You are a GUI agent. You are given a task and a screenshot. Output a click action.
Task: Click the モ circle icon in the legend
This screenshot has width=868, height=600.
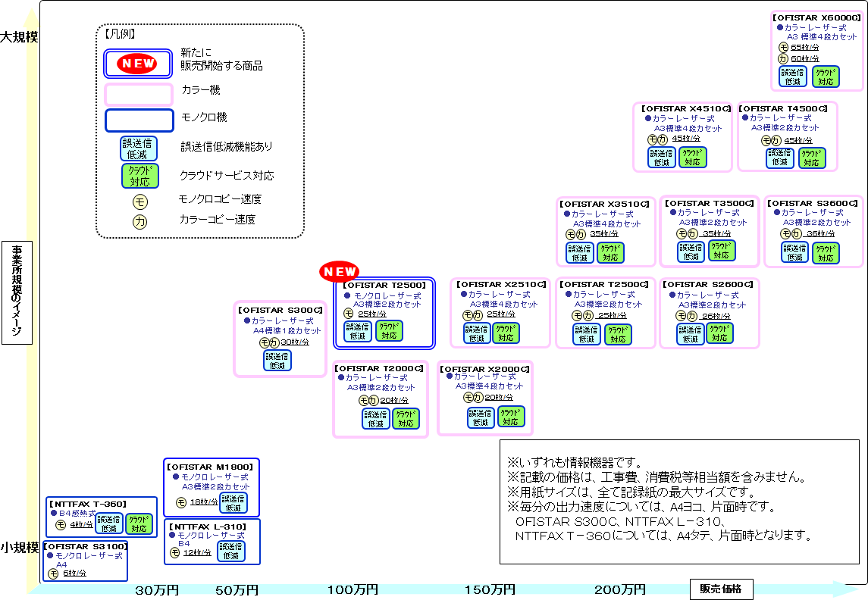140,201
